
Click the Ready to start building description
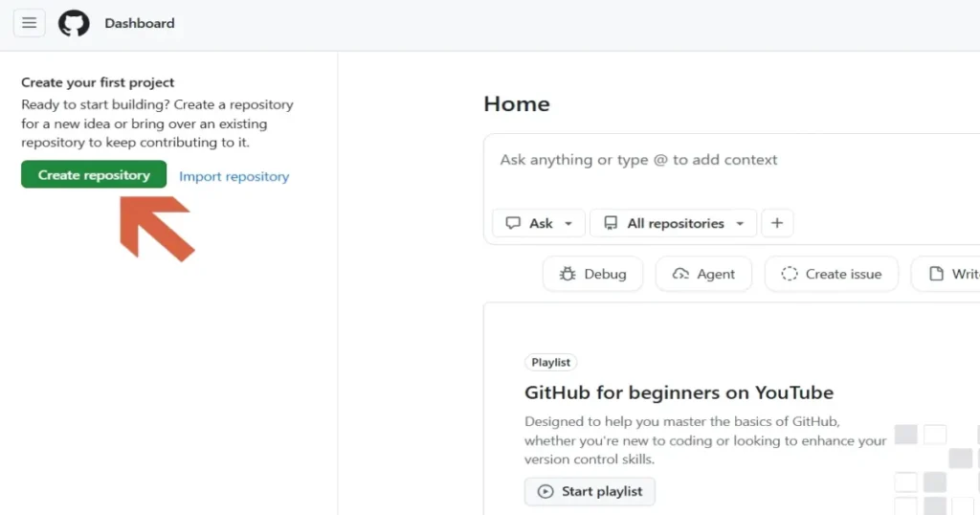click(x=157, y=123)
